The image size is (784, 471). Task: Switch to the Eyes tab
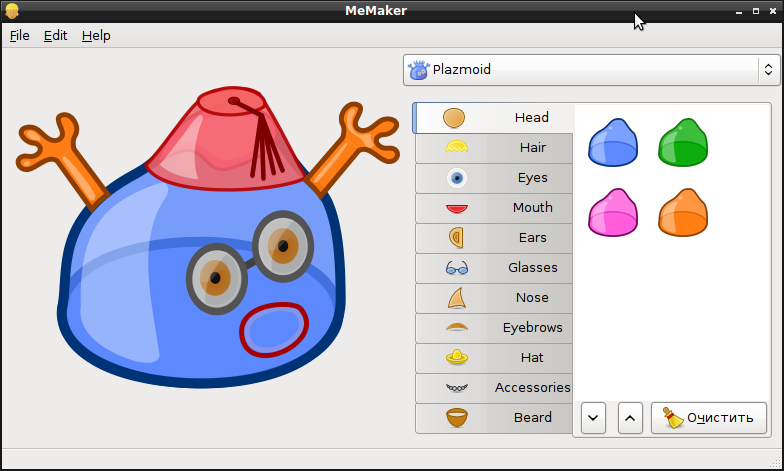(494, 178)
